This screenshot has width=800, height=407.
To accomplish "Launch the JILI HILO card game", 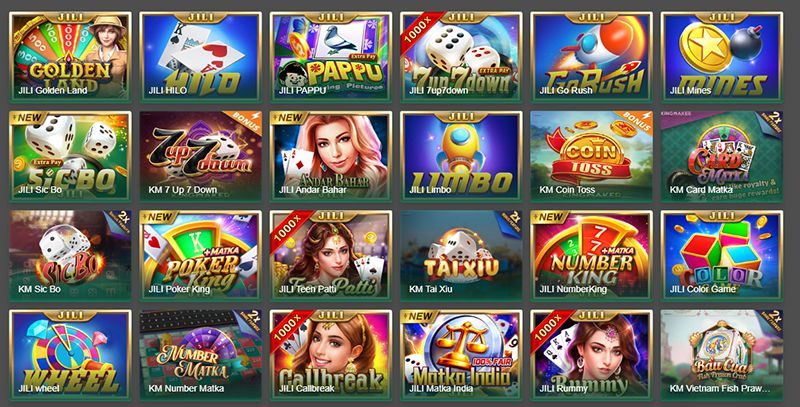I will [201, 57].
